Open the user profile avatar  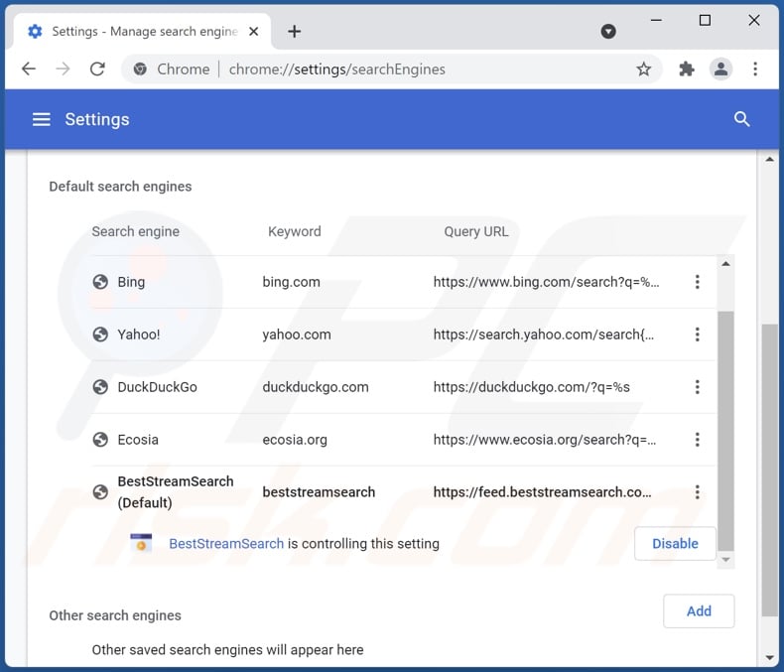(x=720, y=69)
